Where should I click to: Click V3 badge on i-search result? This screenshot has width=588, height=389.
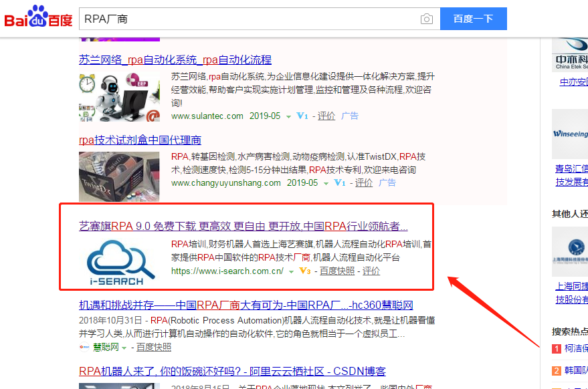(x=304, y=271)
